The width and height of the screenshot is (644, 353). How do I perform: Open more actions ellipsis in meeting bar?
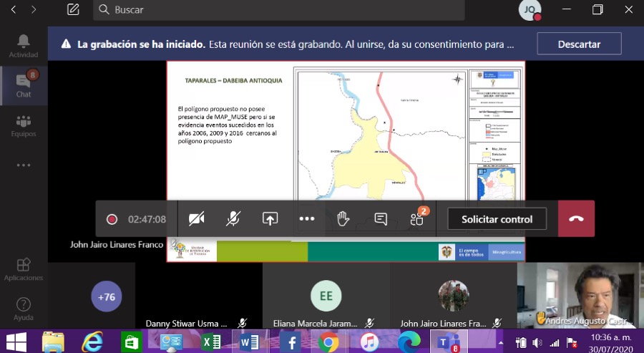tap(307, 219)
